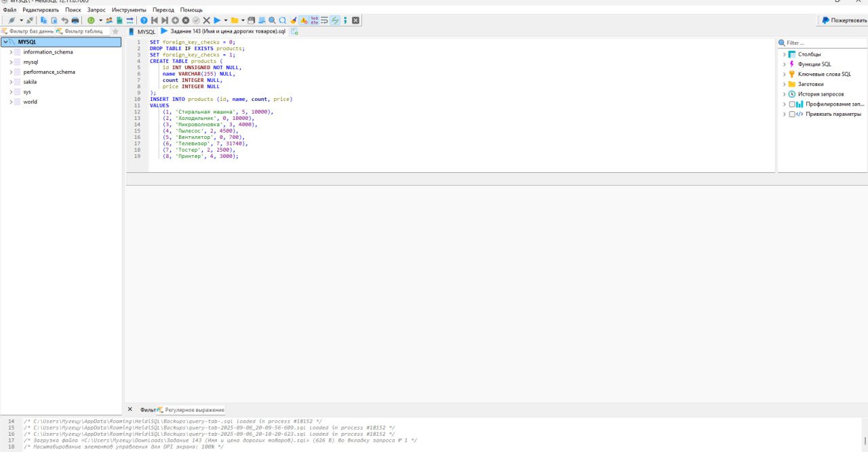
Task: Click the Фильтр баз данных input field
Action: pos(31,31)
